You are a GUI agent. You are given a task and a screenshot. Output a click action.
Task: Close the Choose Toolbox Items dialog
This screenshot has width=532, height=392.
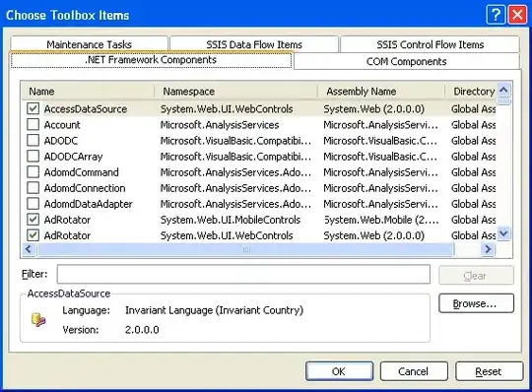click(x=518, y=15)
